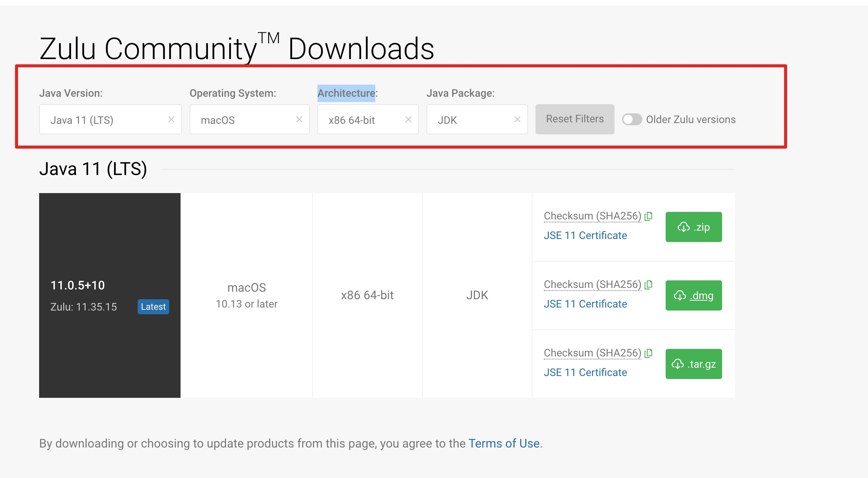Expand the Architecture dropdown

[361, 120]
